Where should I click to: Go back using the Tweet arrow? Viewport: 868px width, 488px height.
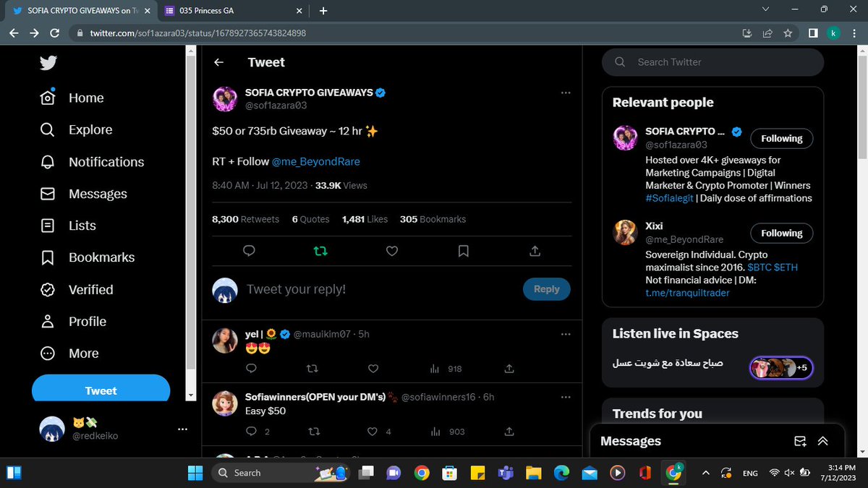pyautogui.click(x=219, y=62)
